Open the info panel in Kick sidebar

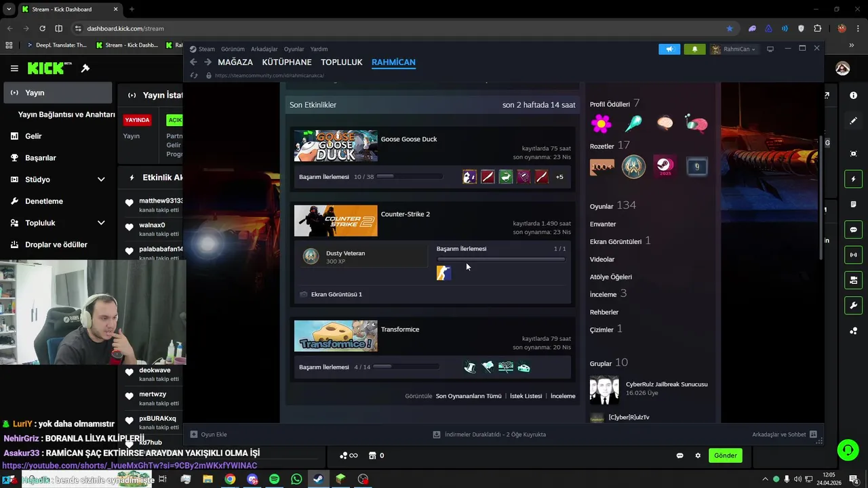tap(853, 96)
